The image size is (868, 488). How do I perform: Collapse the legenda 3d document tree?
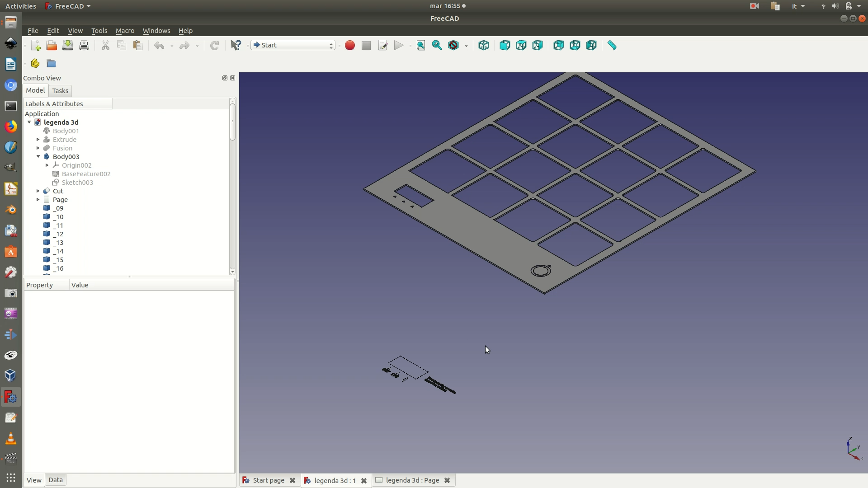click(x=29, y=122)
